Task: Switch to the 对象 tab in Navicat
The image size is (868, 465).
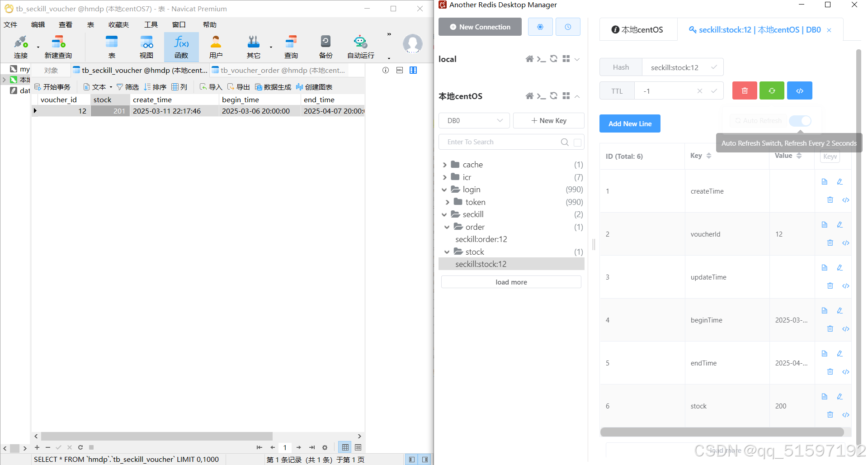Action: (51, 70)
